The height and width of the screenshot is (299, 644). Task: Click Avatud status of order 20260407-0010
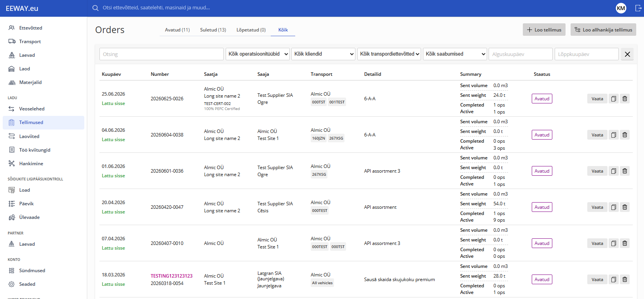[542, 243]
